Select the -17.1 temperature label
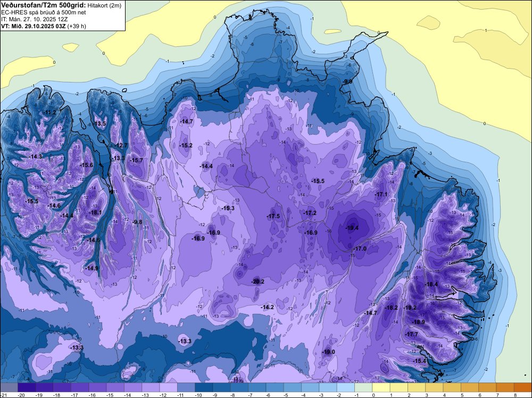Viewport: 532px width, 398px height. click(381, 194)
